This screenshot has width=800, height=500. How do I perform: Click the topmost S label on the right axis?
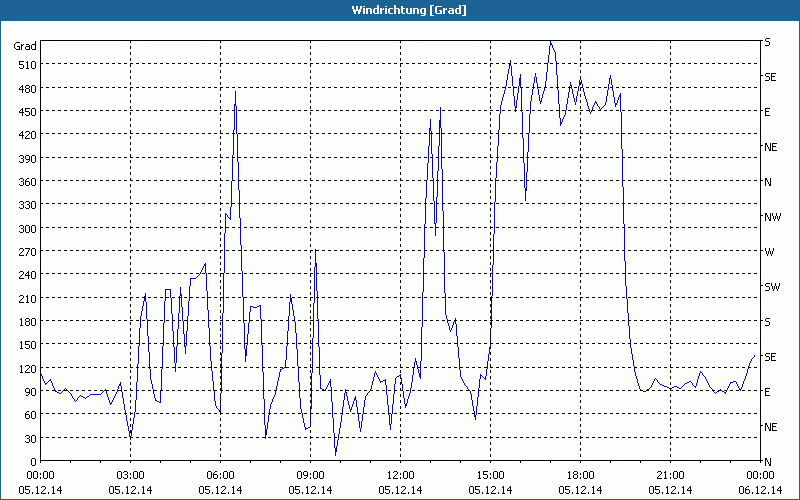coord(767,42)
